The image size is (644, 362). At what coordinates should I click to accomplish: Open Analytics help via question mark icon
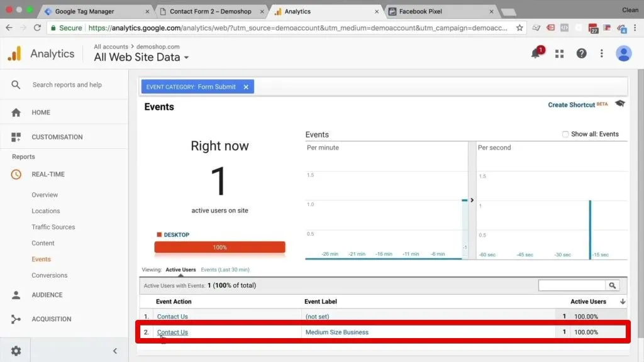(x=581, y=54)
